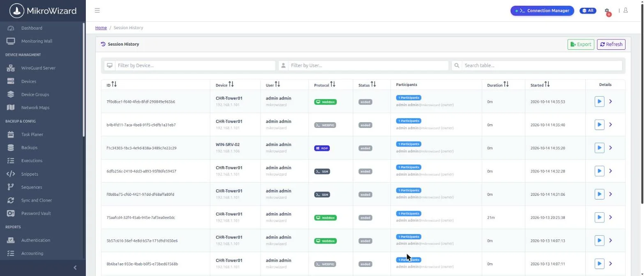Click session ID 7f0d8ce1-f640-4feb-8fdf-290849e965b6
Image resolution: width=644 pixels, height=276 pixels.
140,102
